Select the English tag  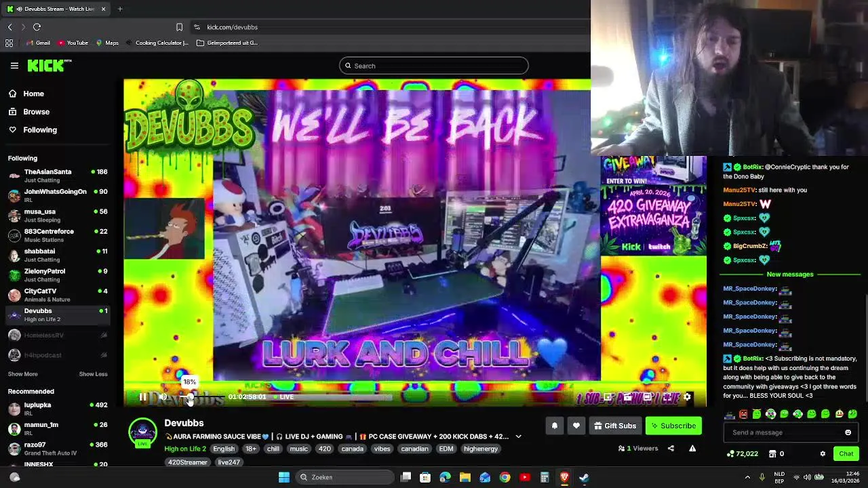pyautogui.click(x=224, y=449)
